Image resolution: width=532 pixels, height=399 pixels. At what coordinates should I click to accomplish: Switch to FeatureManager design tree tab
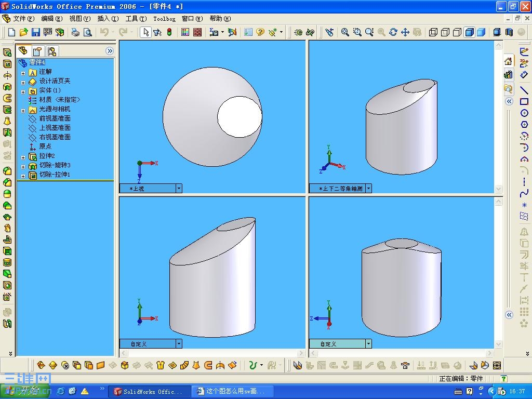click(23, 51)
